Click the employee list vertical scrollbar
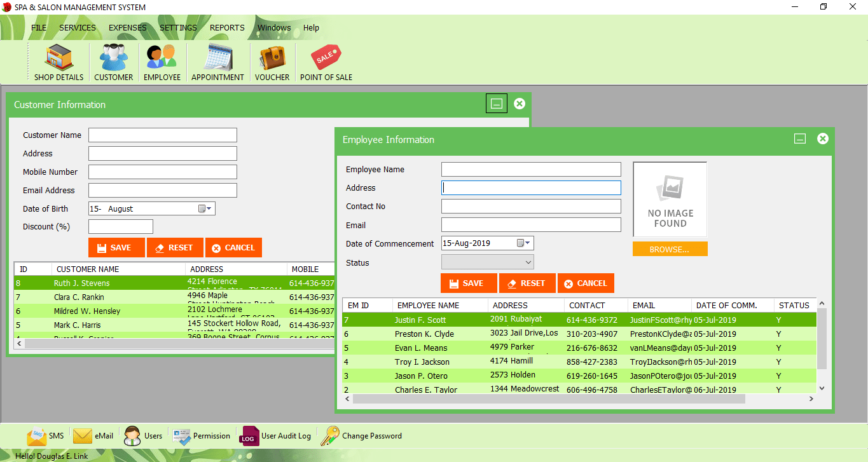The image size is (868, 462). click(822, 339)
